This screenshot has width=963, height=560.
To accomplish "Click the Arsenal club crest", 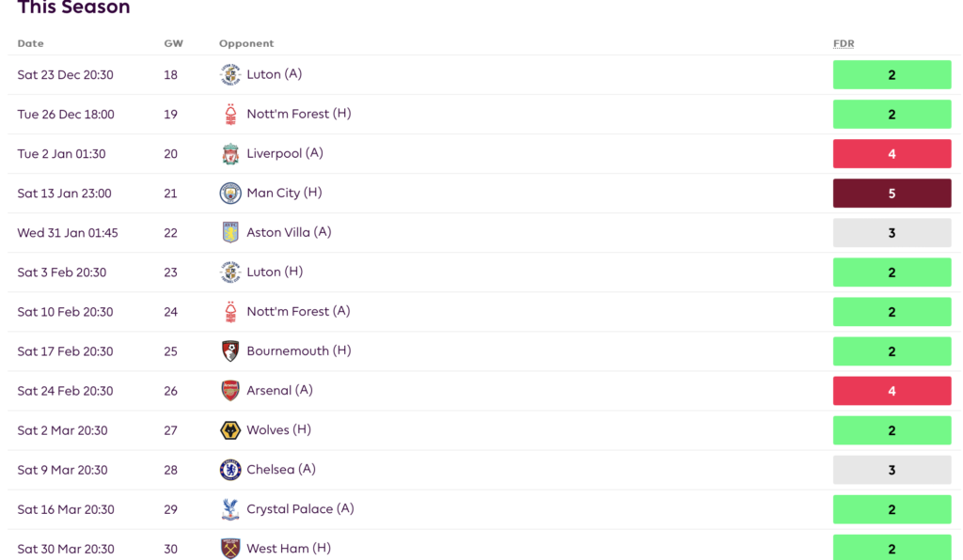I will coord(230,391).
